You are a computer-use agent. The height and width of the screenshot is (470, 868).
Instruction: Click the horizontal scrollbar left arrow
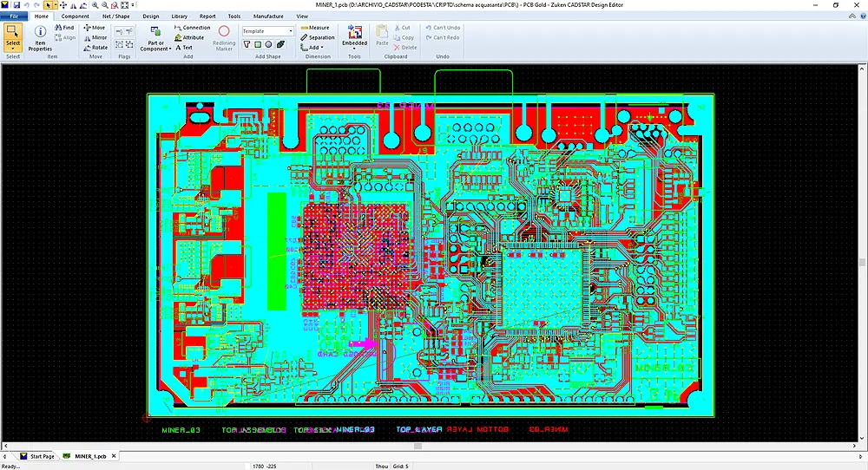tap(5, 446)
